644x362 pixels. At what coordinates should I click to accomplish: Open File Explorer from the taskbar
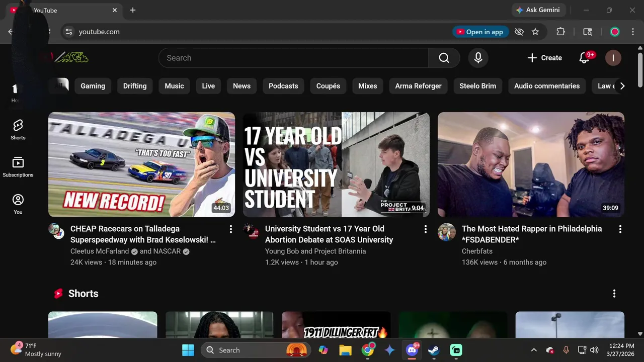pyautogui.click(x=345, y=350)
